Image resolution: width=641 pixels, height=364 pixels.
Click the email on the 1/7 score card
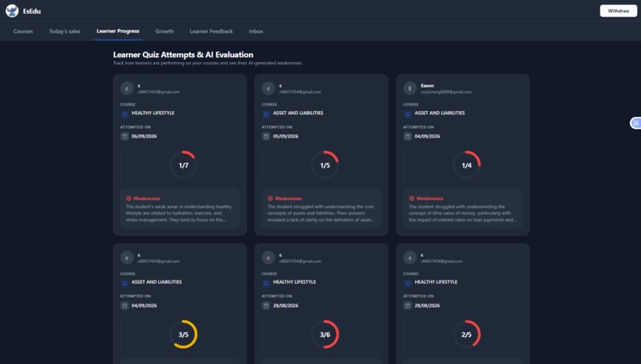[158, 92]
